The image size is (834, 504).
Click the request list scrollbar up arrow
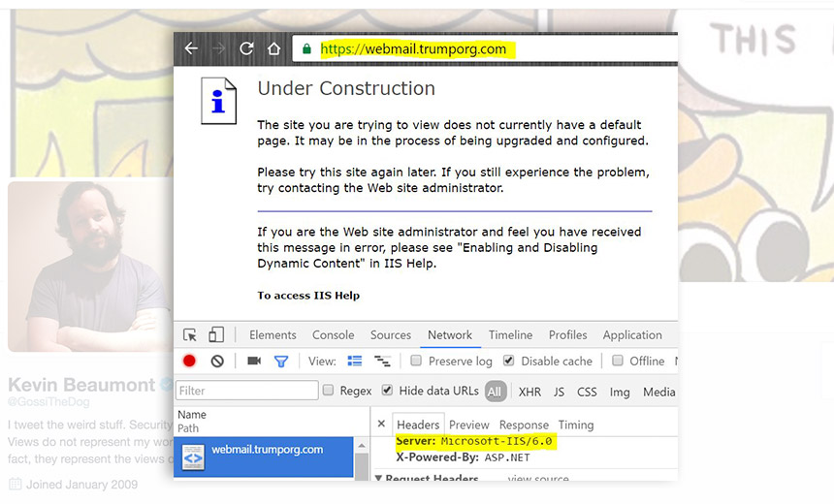point(362,446)
